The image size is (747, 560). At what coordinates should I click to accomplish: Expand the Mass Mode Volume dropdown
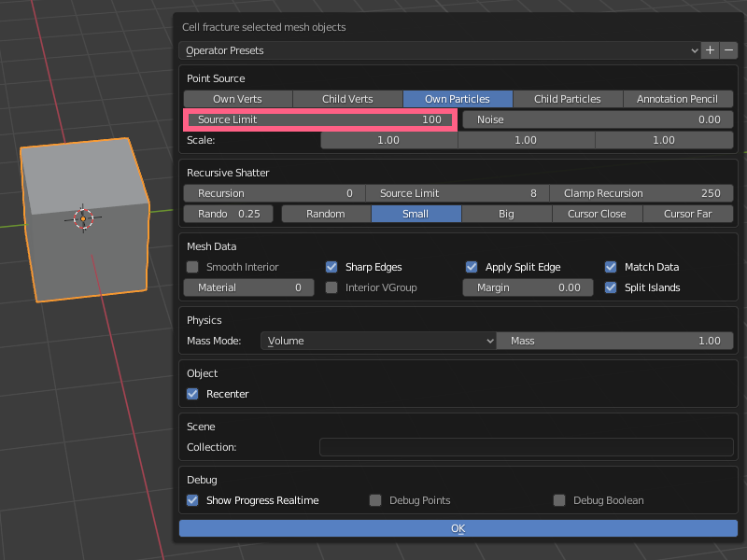[x=377, y=341]
